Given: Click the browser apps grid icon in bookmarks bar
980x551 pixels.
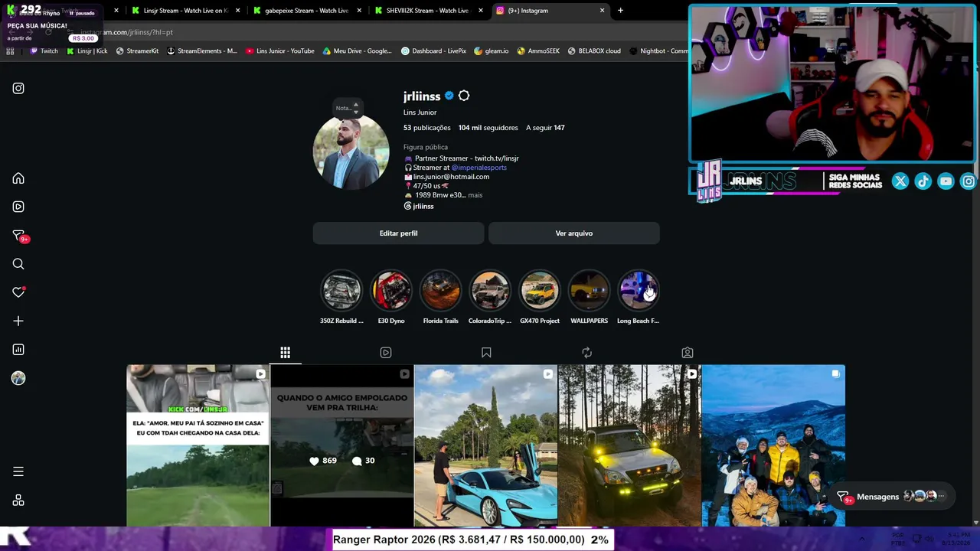Looking at the screenshot, I should 10,51.
